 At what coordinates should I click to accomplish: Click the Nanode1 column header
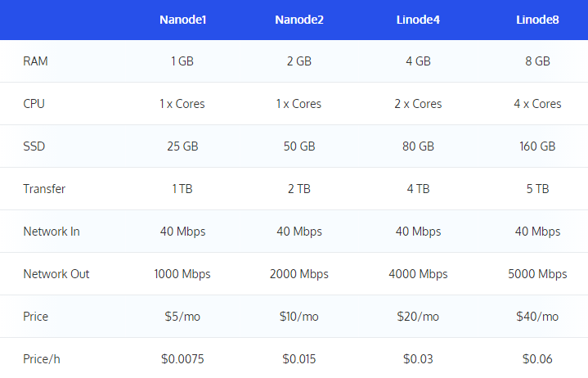point(182,19)
